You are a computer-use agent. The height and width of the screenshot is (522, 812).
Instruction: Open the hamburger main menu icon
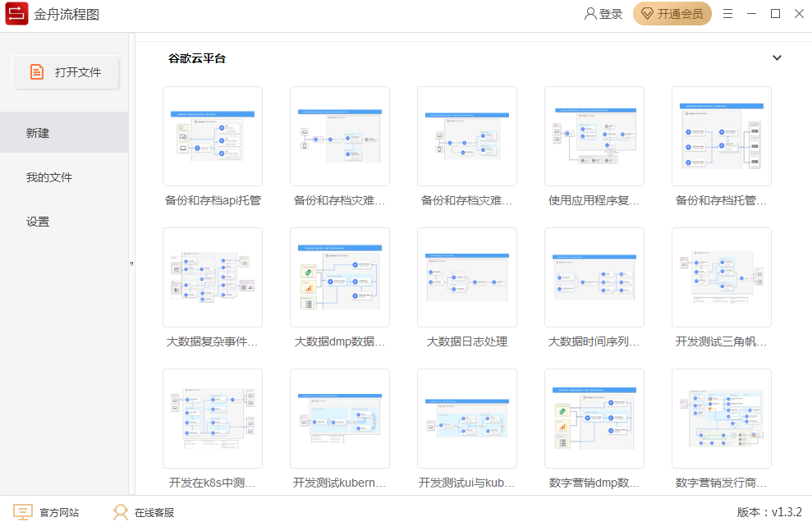click(727, 14)
